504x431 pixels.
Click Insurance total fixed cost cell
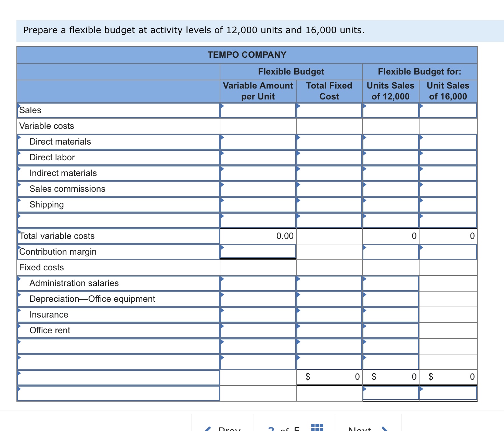coord(329,315)
